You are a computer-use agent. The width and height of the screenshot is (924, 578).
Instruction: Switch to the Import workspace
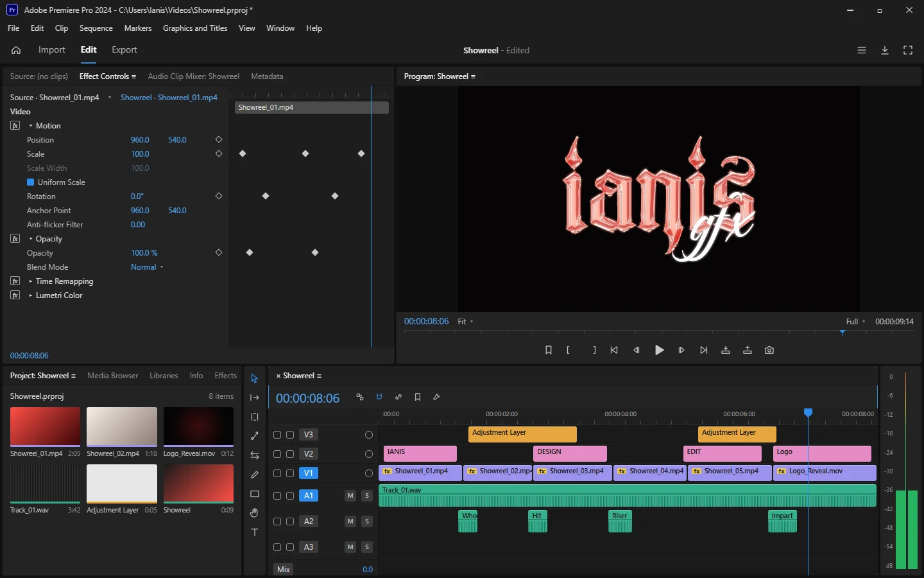[x=52, y=50]
